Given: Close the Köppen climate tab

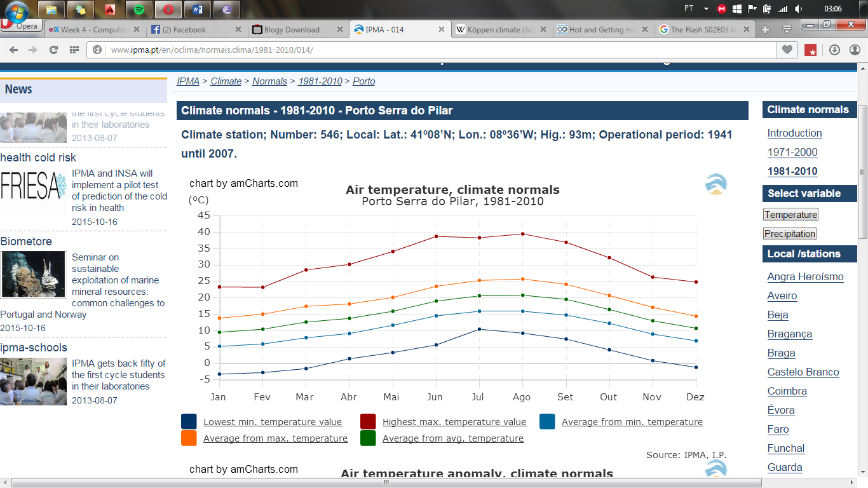Looking at the screenshot, I should click(x=543, y=29).
